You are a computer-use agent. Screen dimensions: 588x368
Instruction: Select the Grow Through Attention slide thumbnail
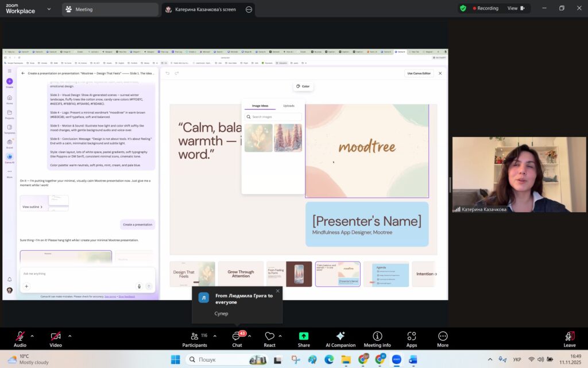click(x=241, y=274)
